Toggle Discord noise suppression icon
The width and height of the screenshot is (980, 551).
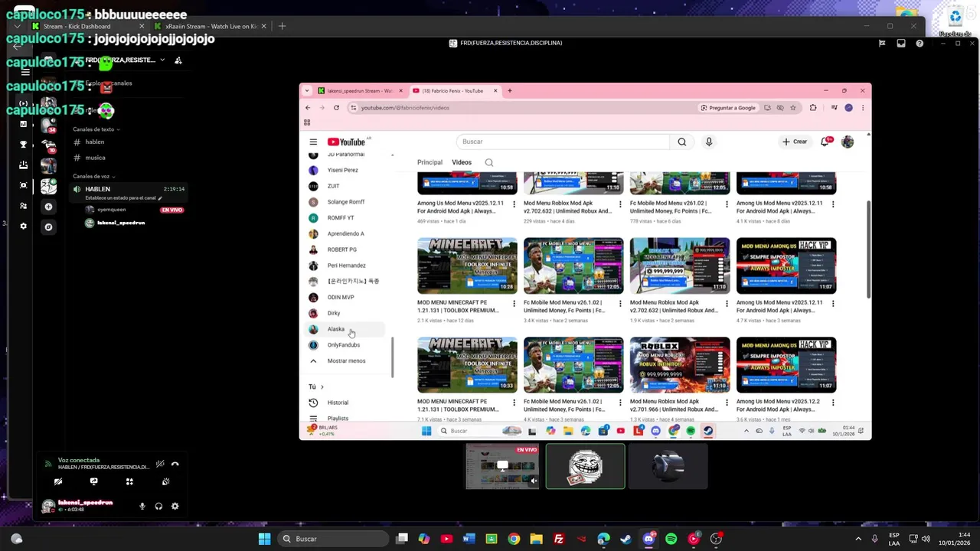point(160,464)
